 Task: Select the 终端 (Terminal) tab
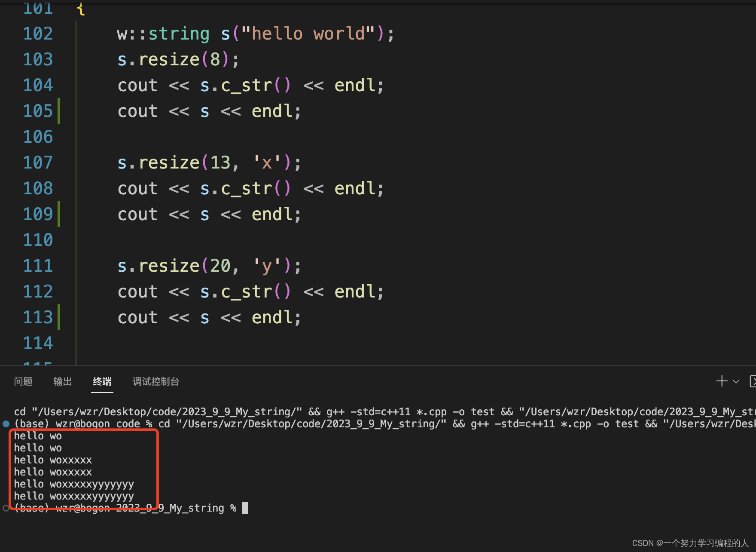click(x=102, y=381)
